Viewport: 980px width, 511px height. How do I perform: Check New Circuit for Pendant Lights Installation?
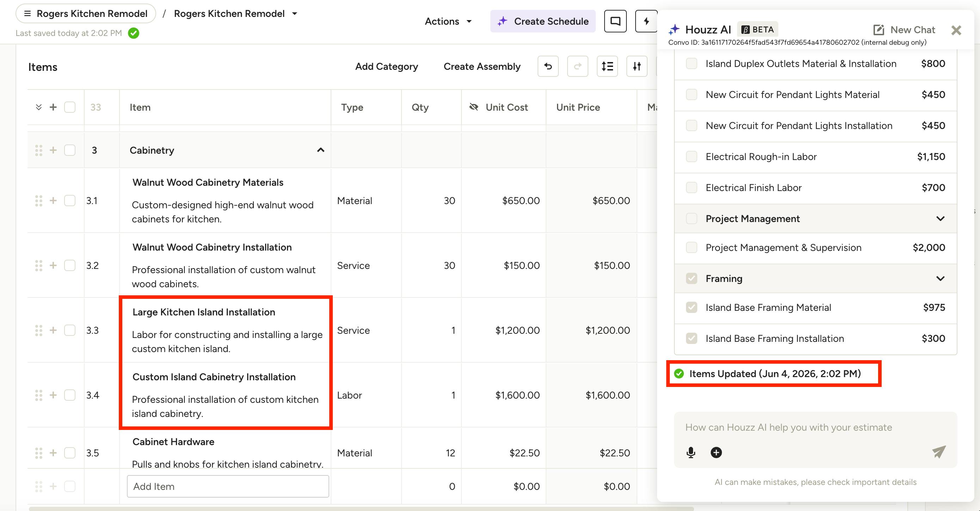[691, 125]
